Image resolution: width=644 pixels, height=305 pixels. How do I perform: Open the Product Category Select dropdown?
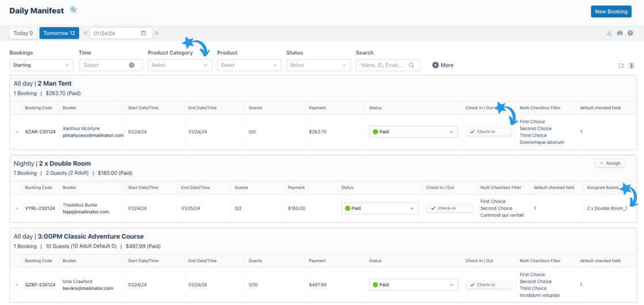pyautogui.click(x=180, y=65)
